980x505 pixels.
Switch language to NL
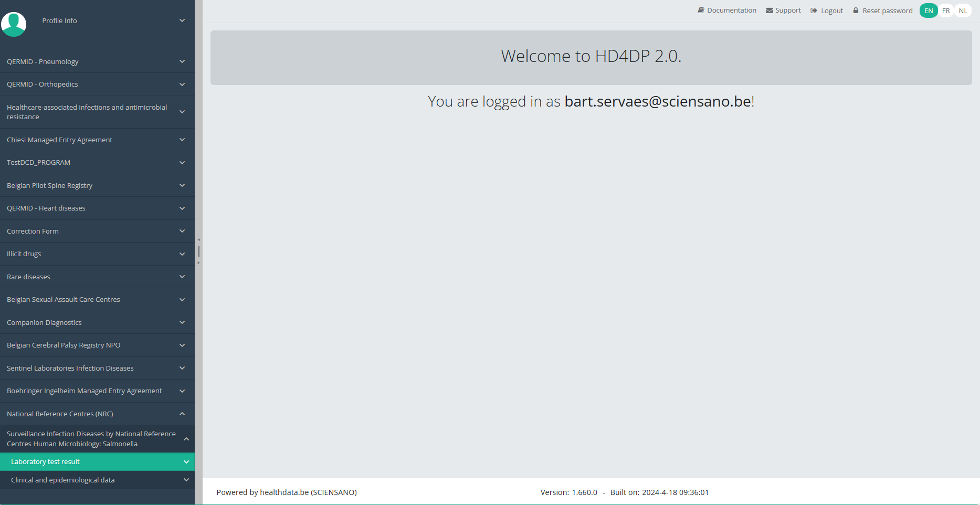coord(963,10)
